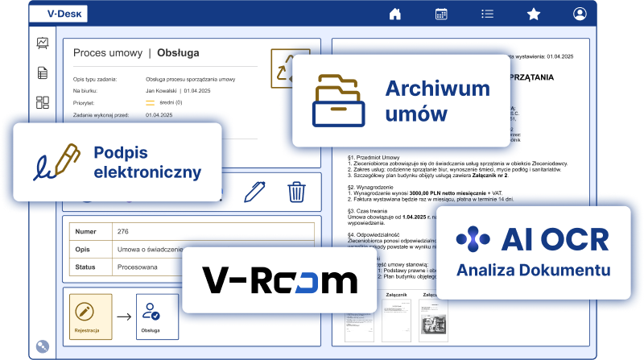
Task: Click the Opis cell 'Umowa o świadczenie'
Action: 150,249
